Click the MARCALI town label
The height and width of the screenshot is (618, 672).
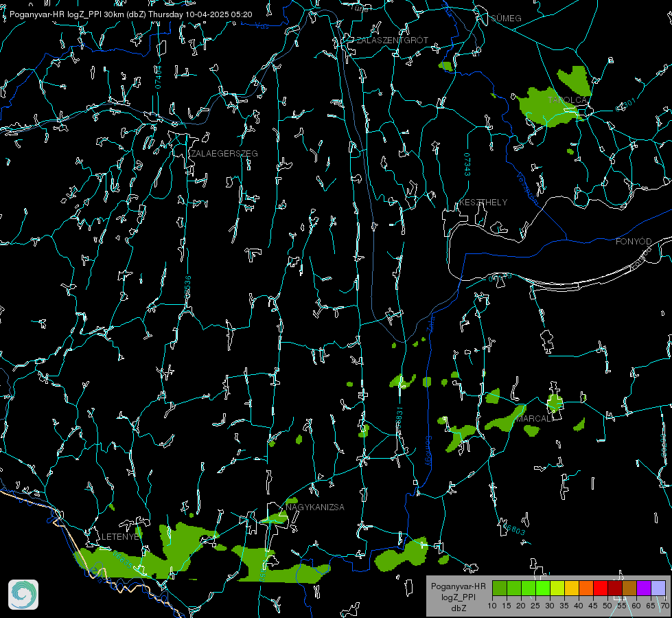535,419
